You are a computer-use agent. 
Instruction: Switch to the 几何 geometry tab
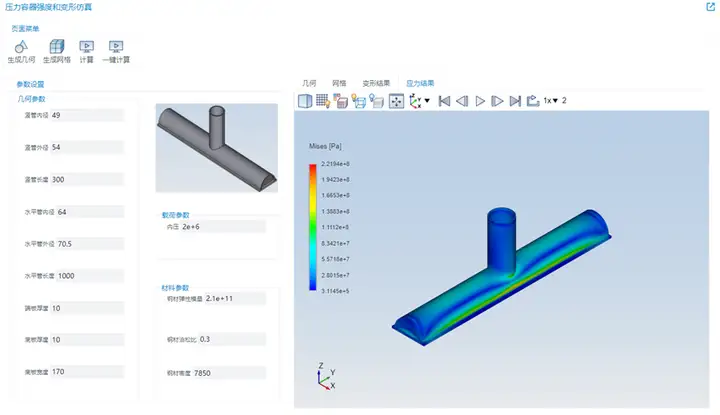[309, 83]
